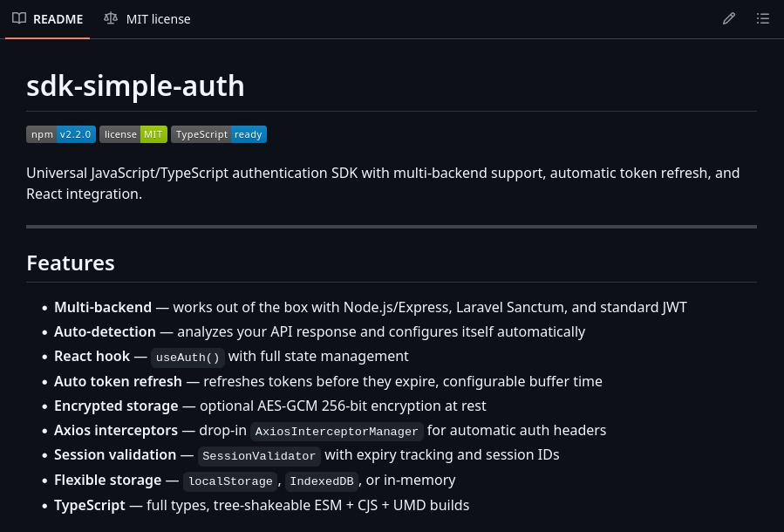Select the AxiosInterceptorManager code snippet

(x=337, y=431)
